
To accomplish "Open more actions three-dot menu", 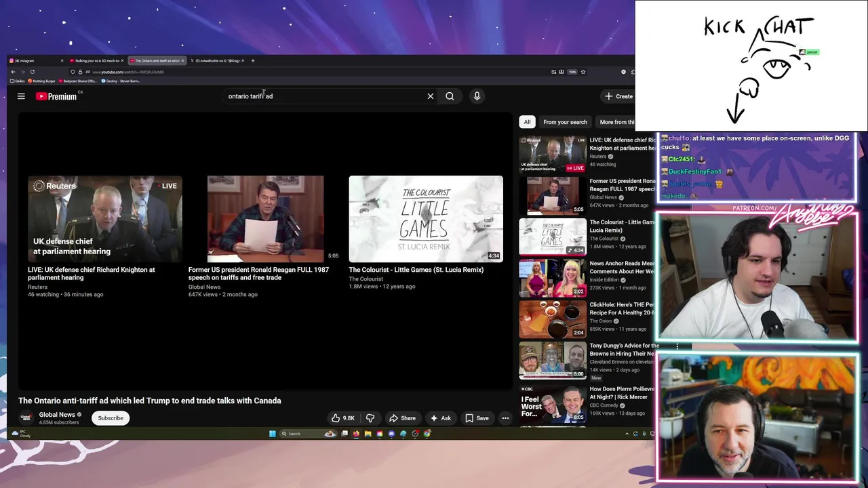I will 505,418.
